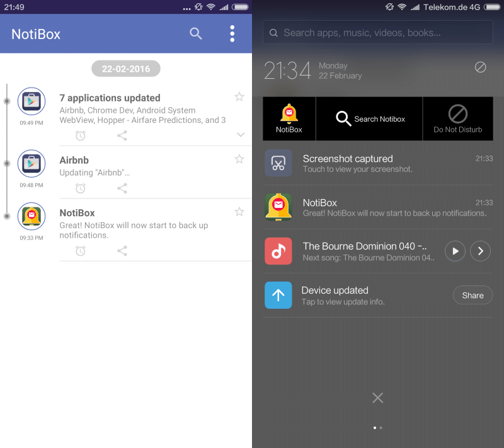Open the three-dot overflow menu in NotiBox
Viewport: 504px width, 448px height.
click(x=232, y=33)
